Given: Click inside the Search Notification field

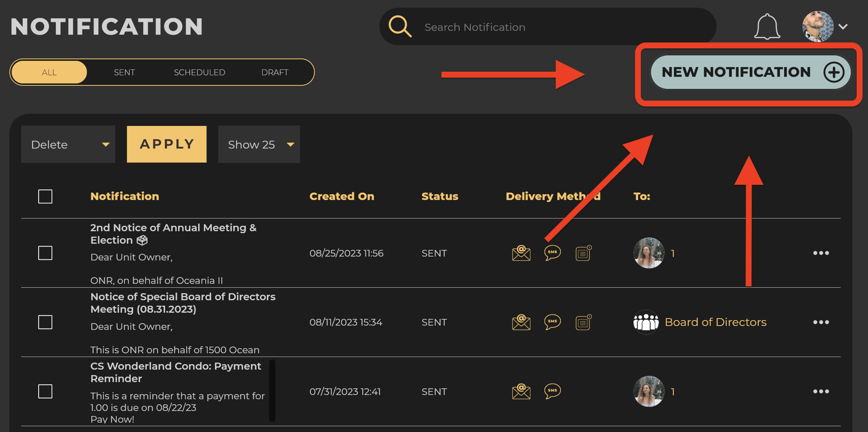Looking at the screenshot, I should [506, 27].
